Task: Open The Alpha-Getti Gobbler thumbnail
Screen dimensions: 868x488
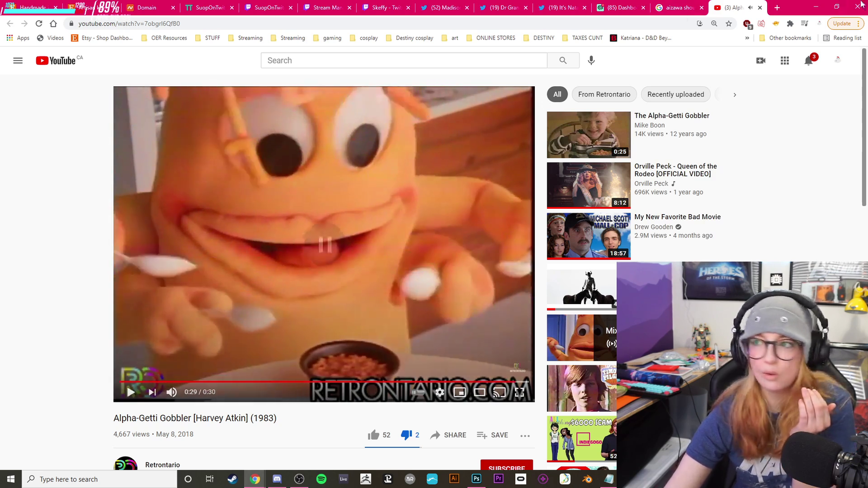Action: click(589, 134)
